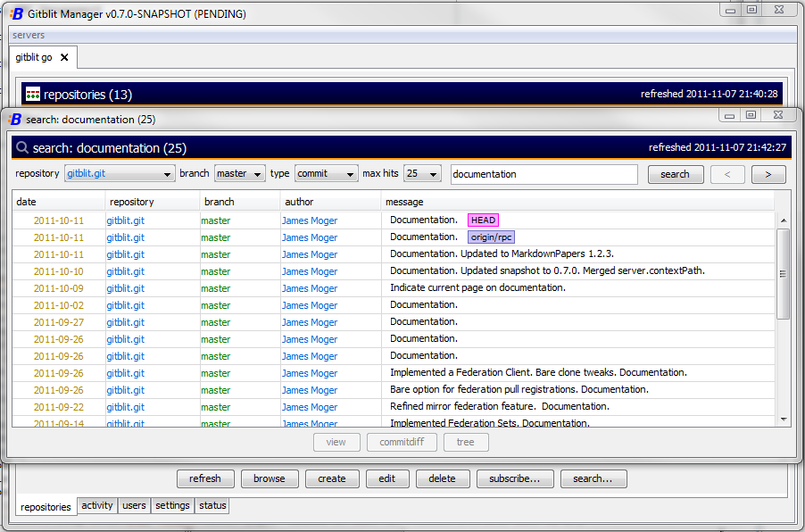Click the origin/rpc ref tag

click(x=492, y=237)
